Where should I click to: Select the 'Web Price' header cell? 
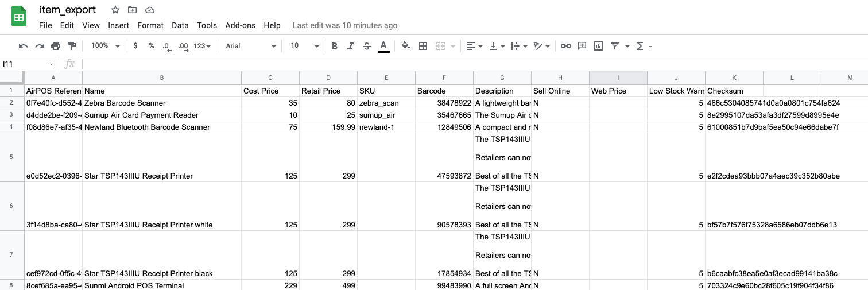[x=618, y=91]
